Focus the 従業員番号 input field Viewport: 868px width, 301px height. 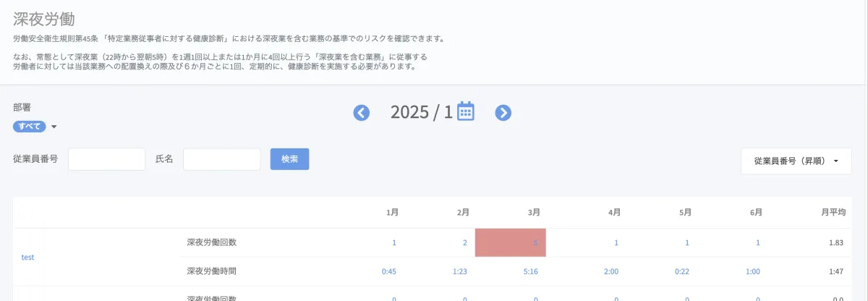pyautogui.click(x=107, y=159)
